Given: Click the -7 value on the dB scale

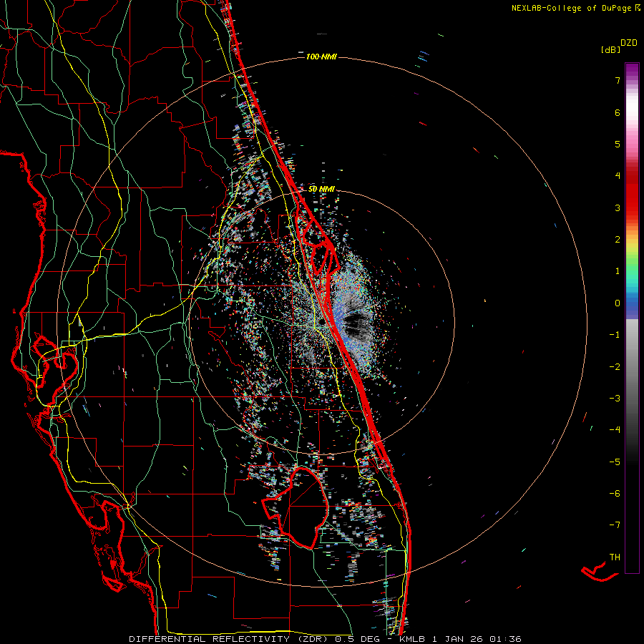Looking at the screenshot, I should 615,525.
